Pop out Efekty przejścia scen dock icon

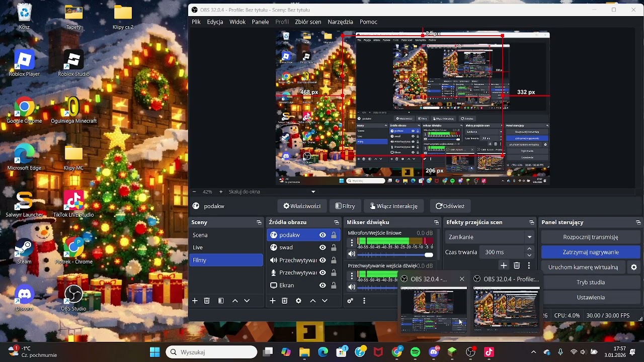tap(531, 222)
